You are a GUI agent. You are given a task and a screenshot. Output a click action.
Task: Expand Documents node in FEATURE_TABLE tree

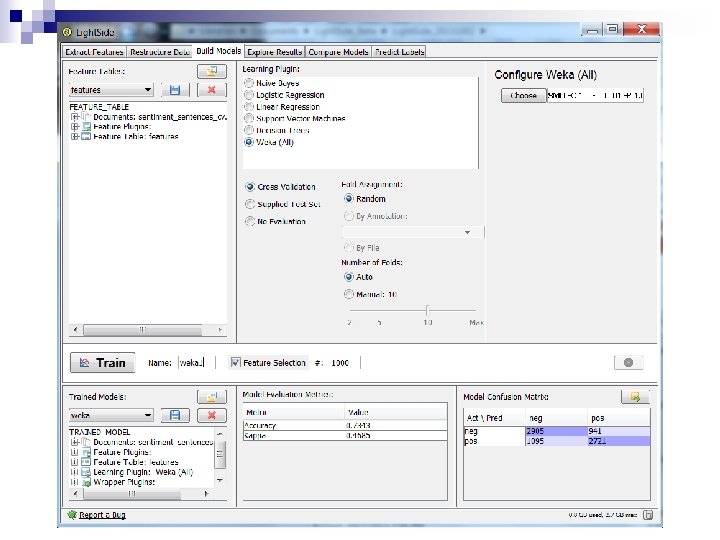[x=75, y=117]
